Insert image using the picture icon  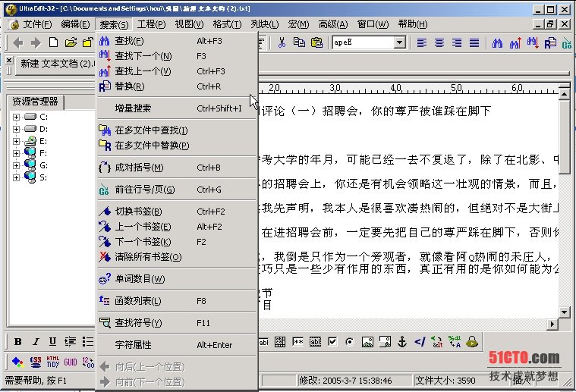(x=367, y=342)
